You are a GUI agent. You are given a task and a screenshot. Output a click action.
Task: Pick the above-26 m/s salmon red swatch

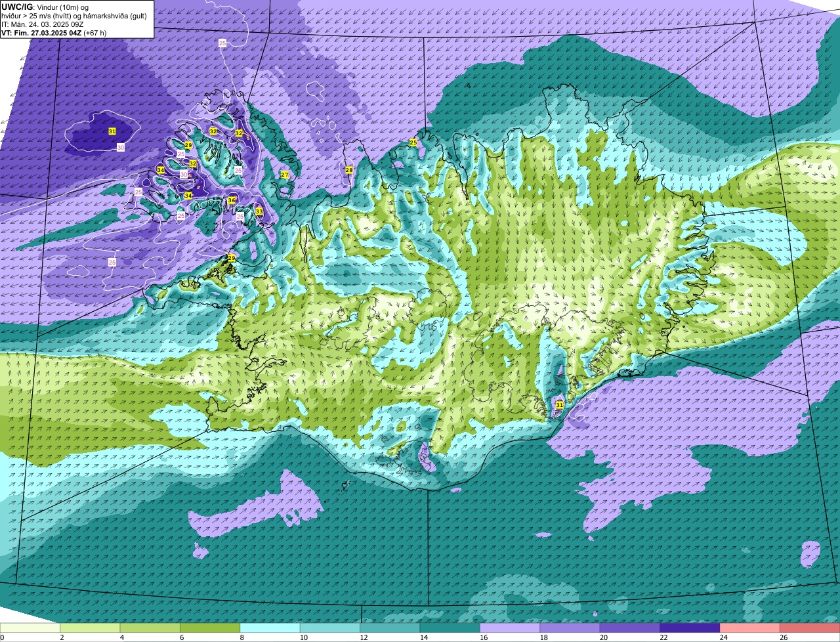click(810, 628)
